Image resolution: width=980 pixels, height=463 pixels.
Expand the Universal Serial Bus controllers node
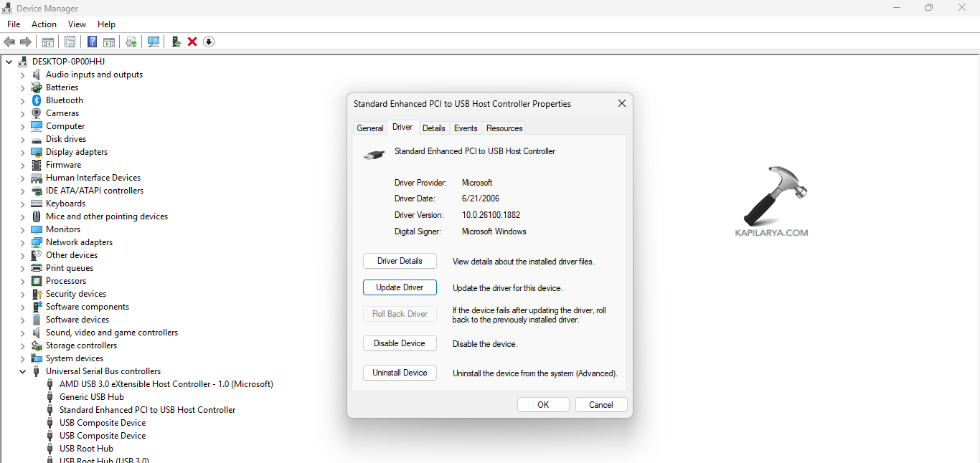[x=22, y=371]
